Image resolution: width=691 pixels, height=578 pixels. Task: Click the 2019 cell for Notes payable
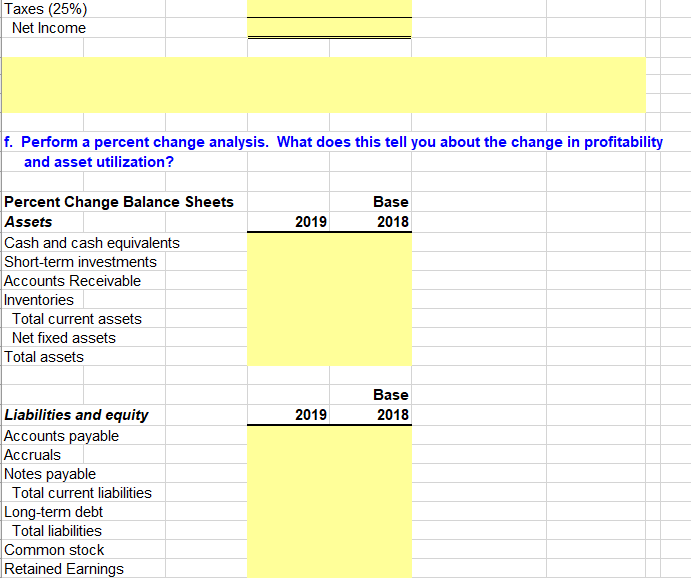[288, 473]
